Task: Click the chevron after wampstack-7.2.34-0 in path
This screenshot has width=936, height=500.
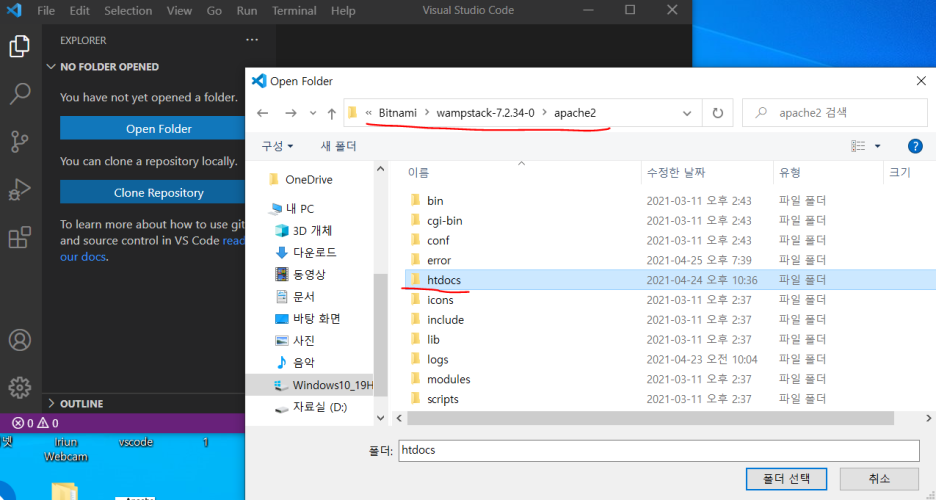Action: click(544, 113)
